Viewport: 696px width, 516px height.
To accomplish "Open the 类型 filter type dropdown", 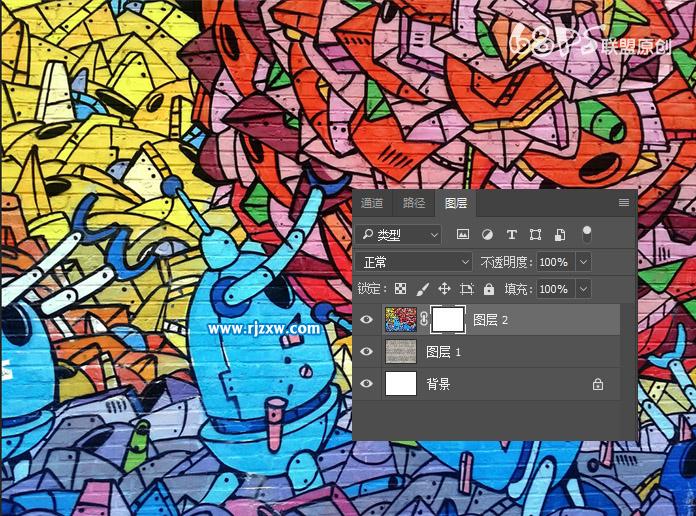I will point(399,235).
